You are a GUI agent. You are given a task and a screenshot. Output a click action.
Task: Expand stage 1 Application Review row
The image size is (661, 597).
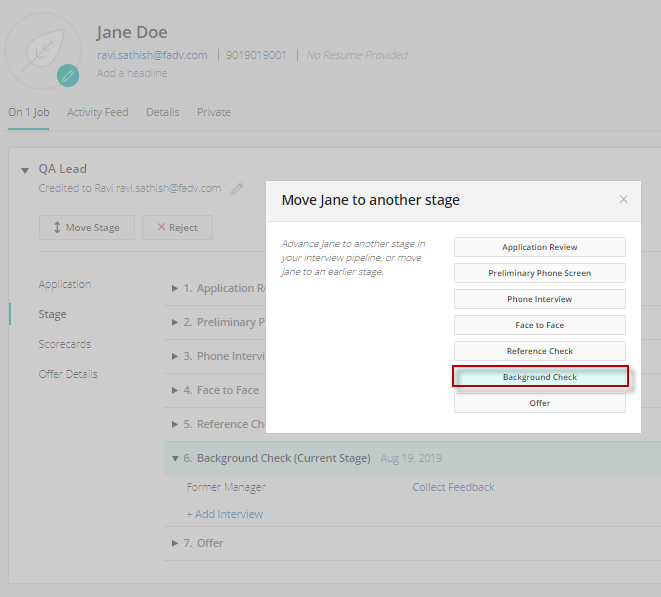[175, 288]
